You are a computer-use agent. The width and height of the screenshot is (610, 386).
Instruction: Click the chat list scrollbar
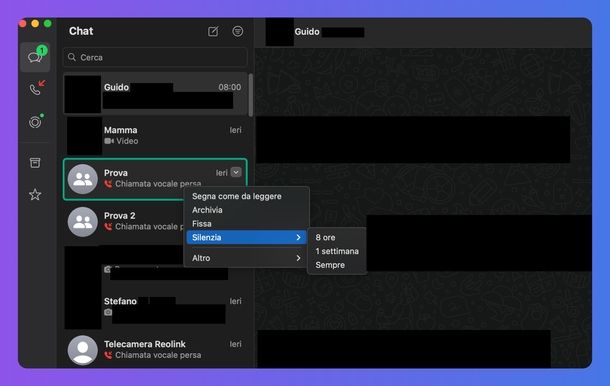(x=251, y=95)
